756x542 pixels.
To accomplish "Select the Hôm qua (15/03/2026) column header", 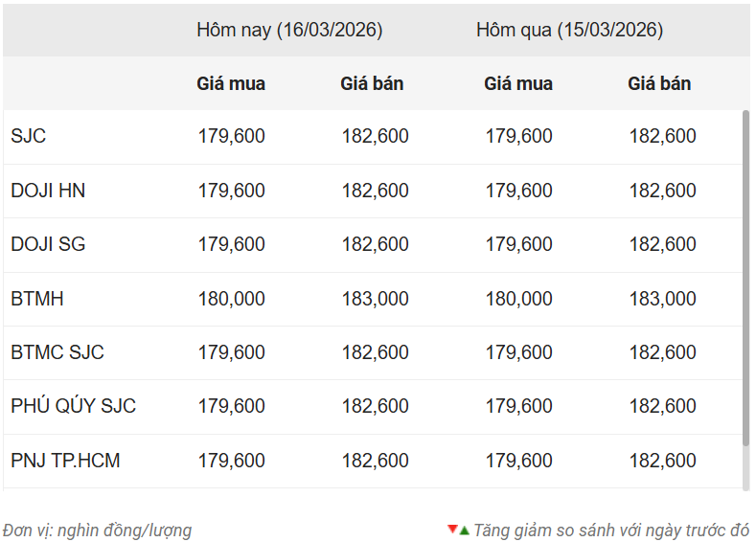I will (x=569, y=30).
